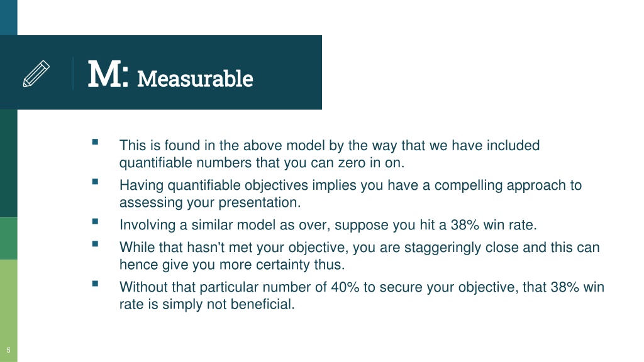The image size is (644, 362).
Task: Click the pencil icon in the header
Action: click(x=36, y=74)
